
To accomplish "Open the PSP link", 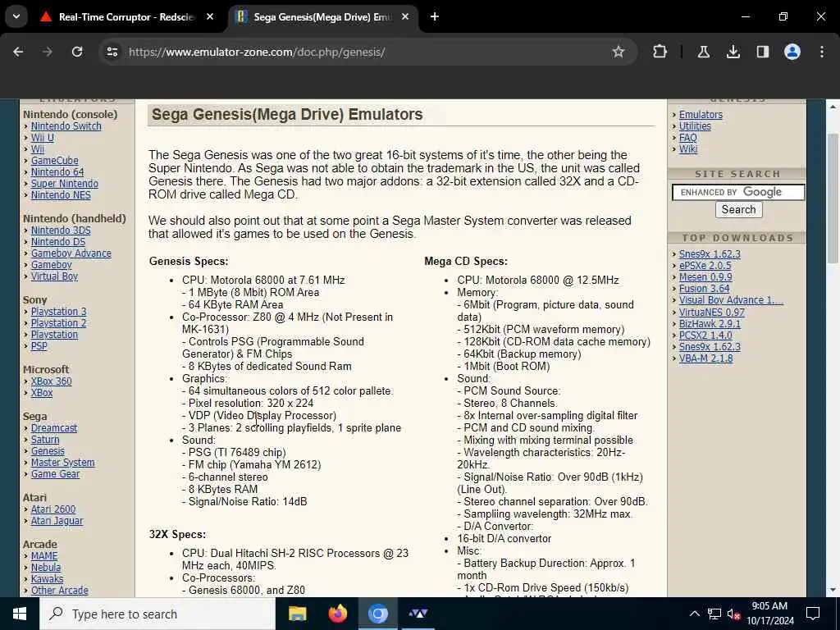I will [x=39, y=346].
